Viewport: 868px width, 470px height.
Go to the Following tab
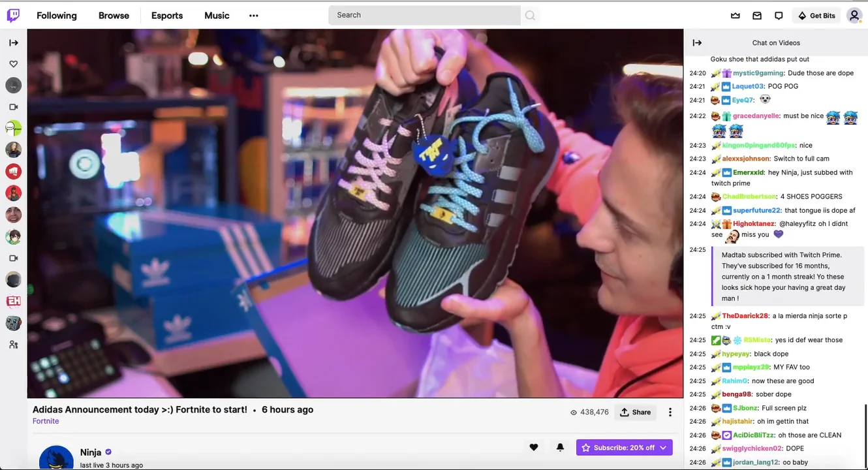point(57,16)
